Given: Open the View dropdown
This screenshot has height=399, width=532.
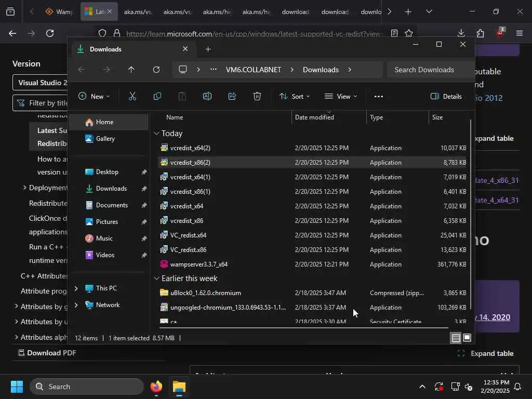Looking at the screenshot, I should click(341, 96).
